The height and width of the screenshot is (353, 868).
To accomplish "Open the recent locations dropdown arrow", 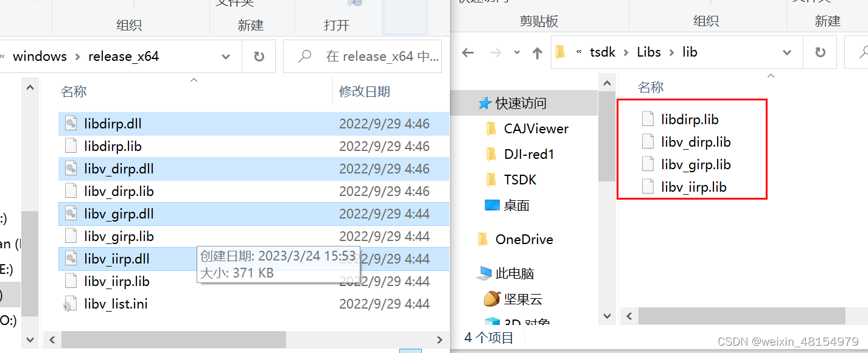I will click(517, 52).
